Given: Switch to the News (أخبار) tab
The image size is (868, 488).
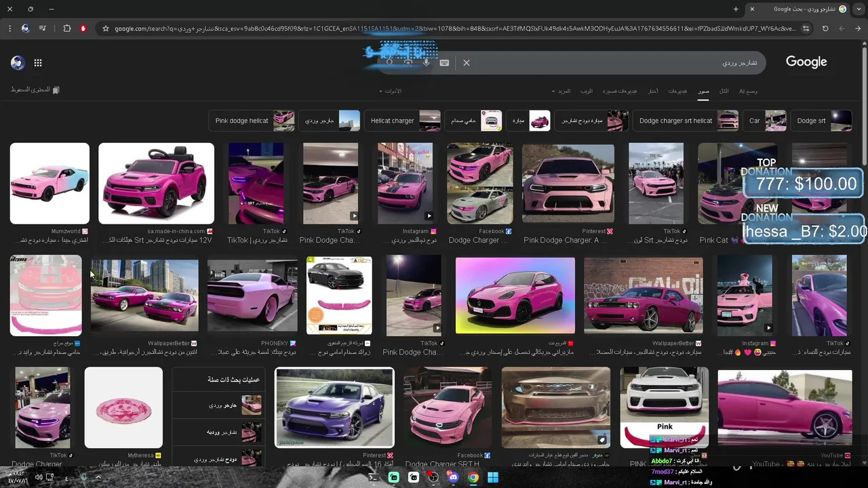Looking at the screenshot, I should pyautogui.click(x=652, y=91).
